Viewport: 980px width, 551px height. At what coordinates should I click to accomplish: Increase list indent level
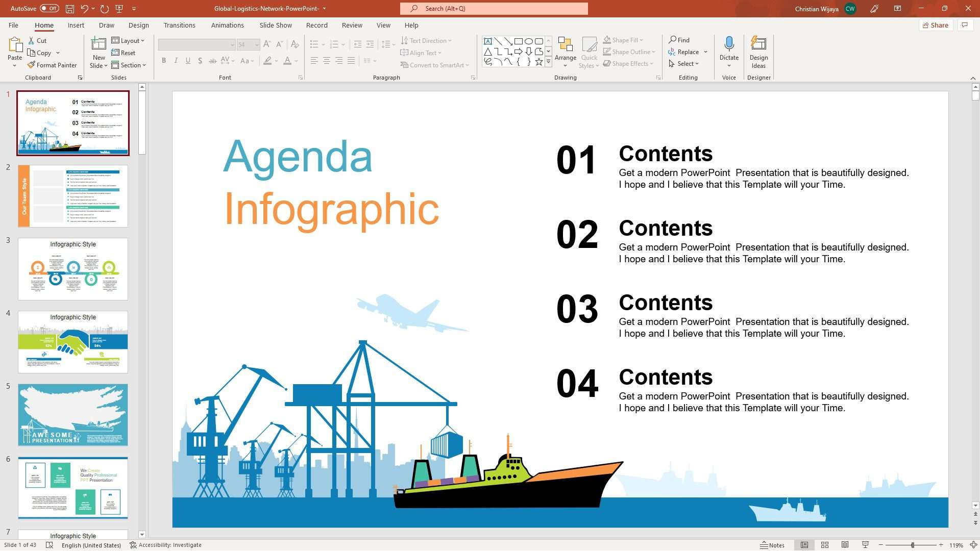(x=370, y=44)
